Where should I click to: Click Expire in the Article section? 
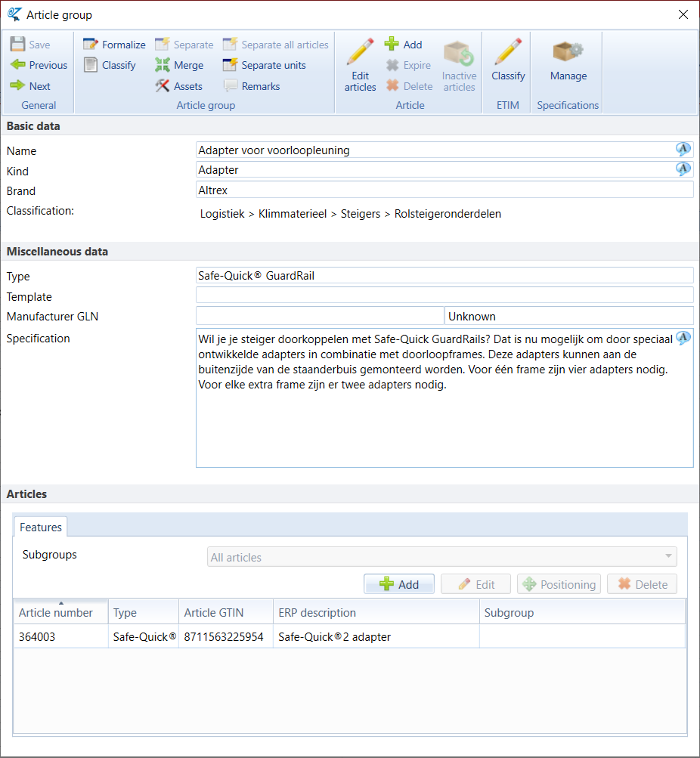pos(408,65)
